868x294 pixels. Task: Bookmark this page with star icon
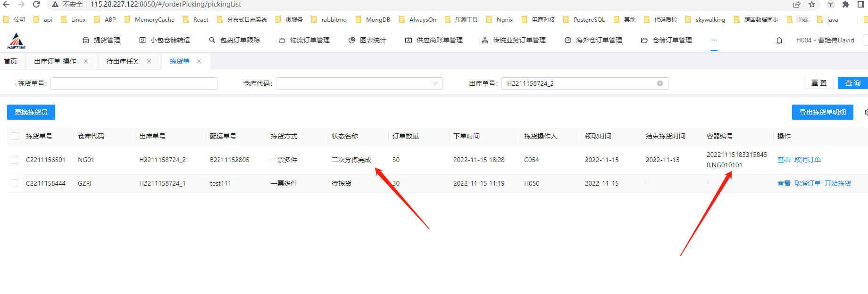click(x=812, y=4)
